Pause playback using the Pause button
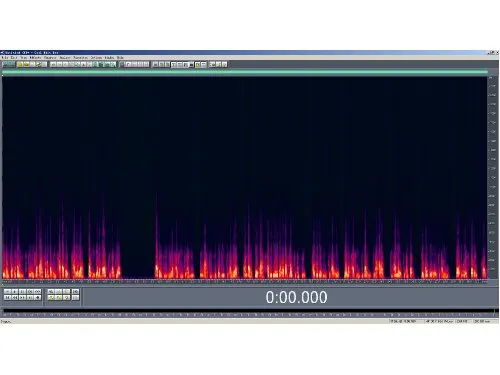 22,291
